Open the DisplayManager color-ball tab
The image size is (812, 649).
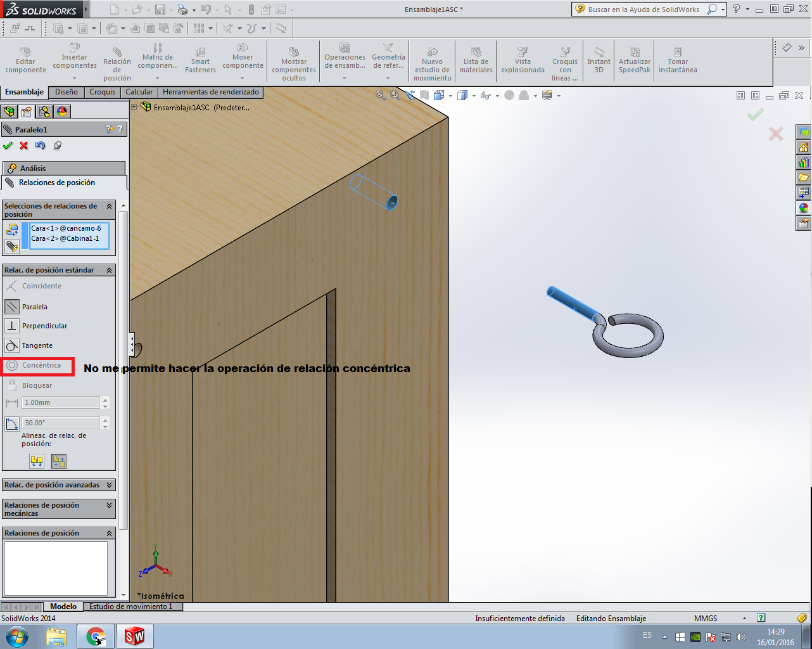pos(62,112)
